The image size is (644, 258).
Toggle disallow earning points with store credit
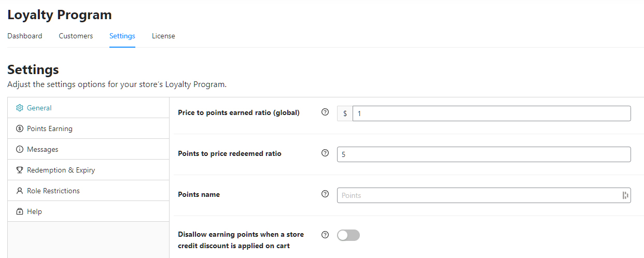tap(348, 235)
